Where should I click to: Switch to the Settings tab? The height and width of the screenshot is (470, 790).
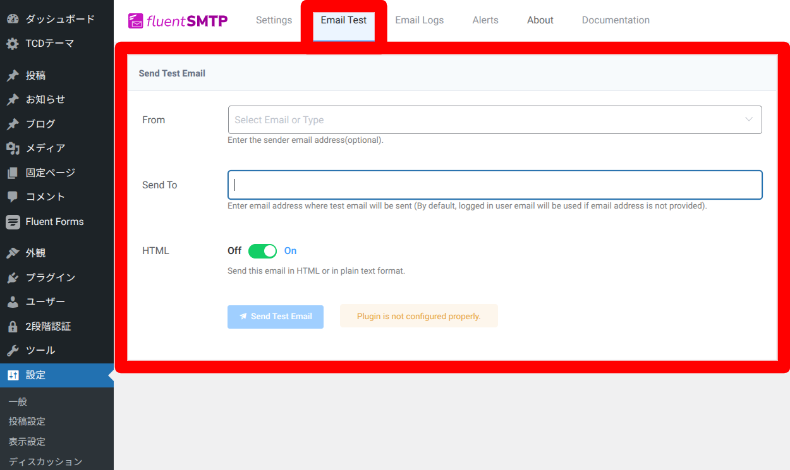coord(274,20)
